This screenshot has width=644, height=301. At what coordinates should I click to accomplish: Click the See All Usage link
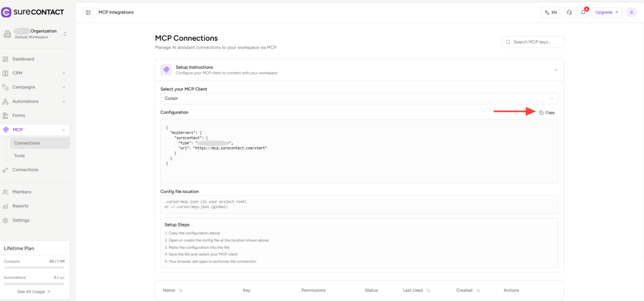(34, 292)
